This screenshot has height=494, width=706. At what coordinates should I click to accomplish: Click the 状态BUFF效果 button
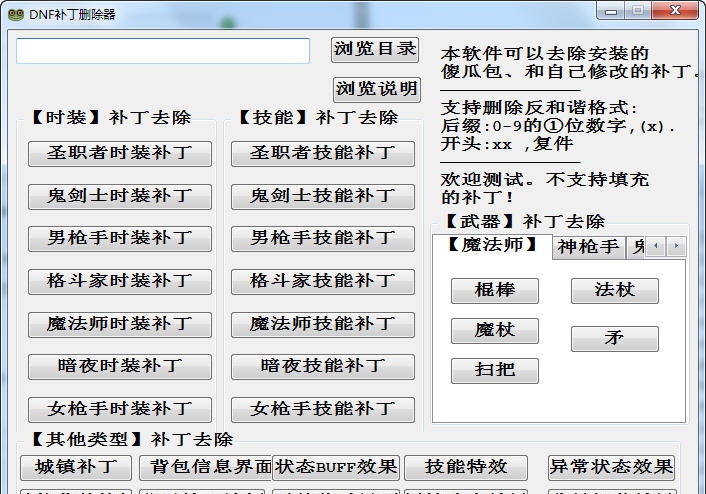point(336,467)
